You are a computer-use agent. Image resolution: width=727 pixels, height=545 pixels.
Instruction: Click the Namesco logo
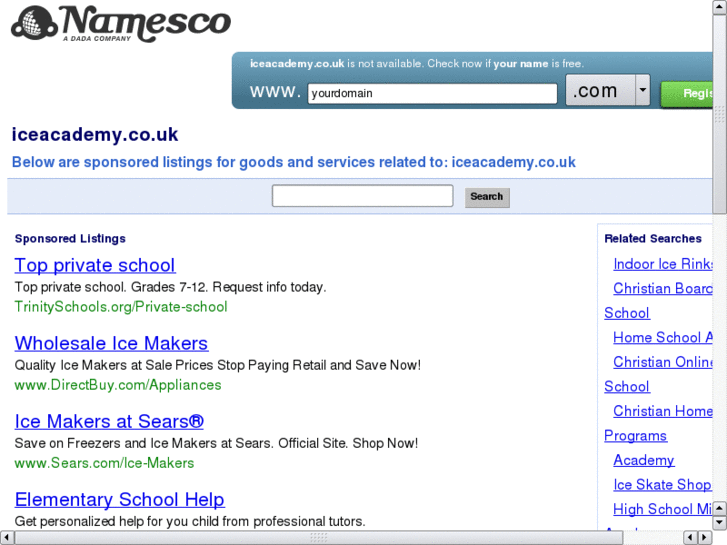(x=121, y=24)
